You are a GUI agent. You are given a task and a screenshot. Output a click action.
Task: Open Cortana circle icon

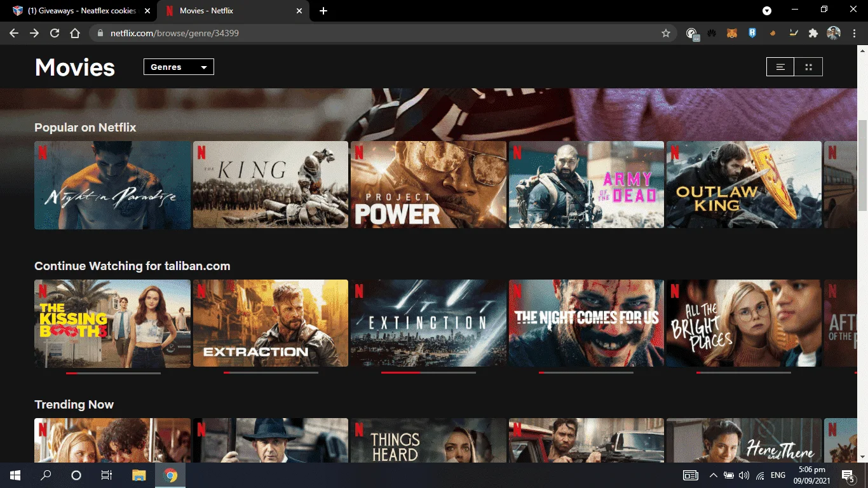pyautogui.click(x=76, y=475)
